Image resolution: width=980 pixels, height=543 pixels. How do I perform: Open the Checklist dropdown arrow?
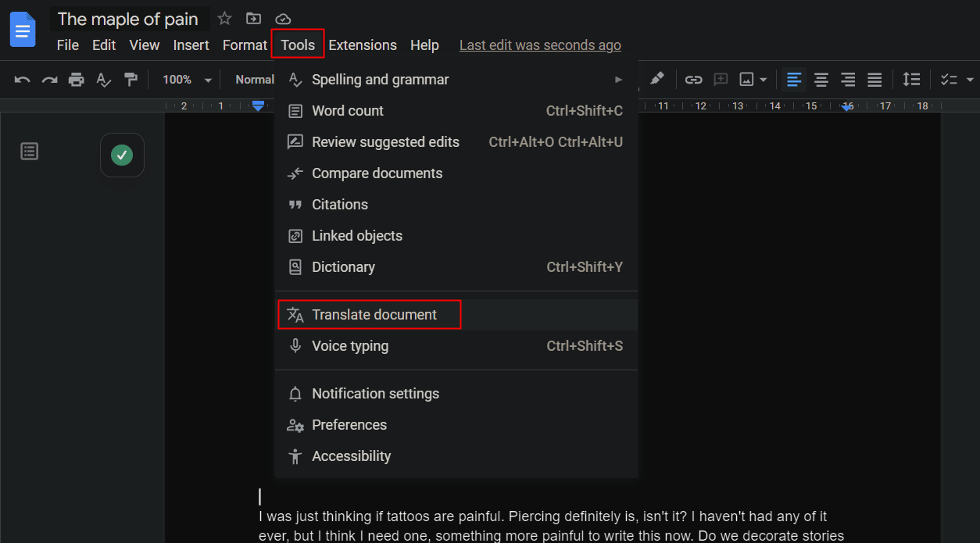coord(970,80)
